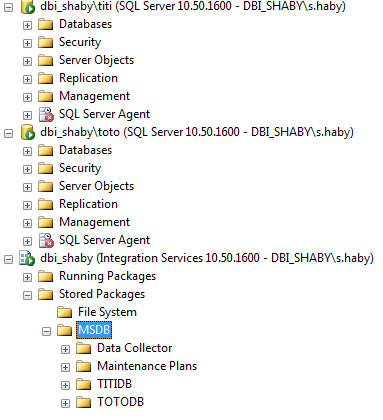This screenshot has height=420, width=383.
Task: Expand Security under dbi_shaby\titi
Action: point(27,44)
